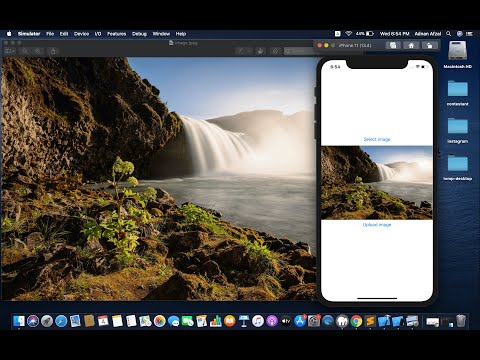Launch Siri from the Dock
Screen dimensions: 480x360
33,321
